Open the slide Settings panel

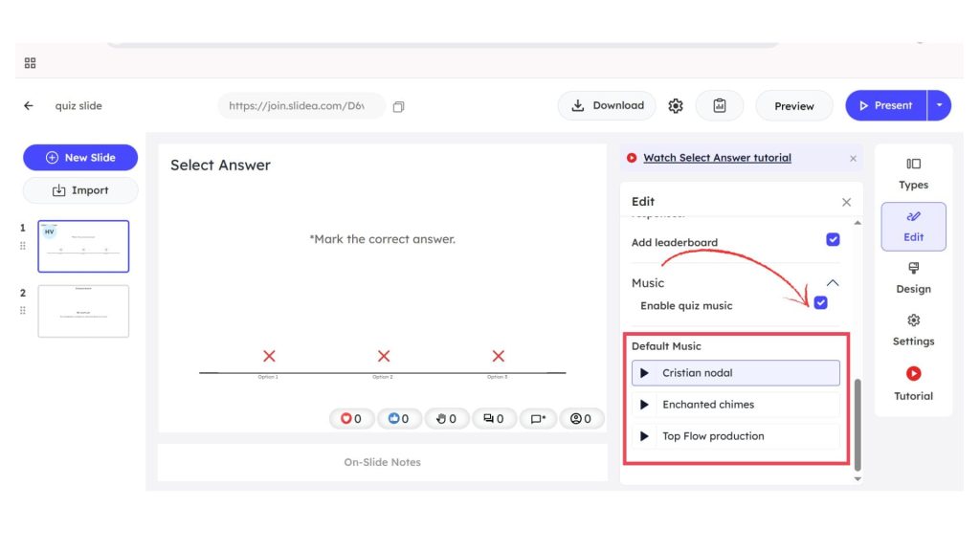(x=913, y=331)
